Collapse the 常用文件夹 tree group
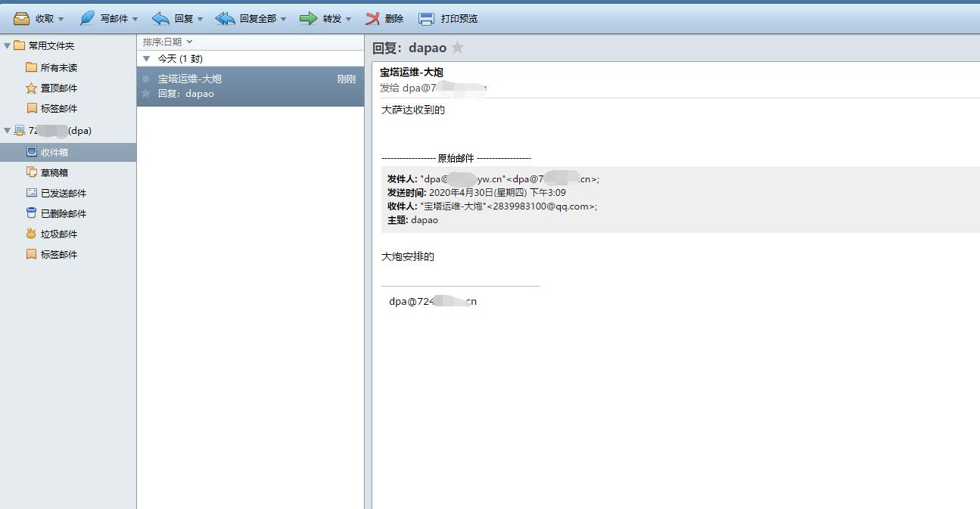Viewport: 980px width, 509px height. coord(8,45)
